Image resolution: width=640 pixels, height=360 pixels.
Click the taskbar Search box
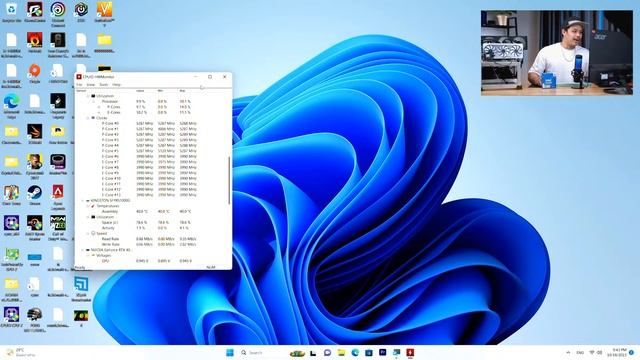pyautogui.click(x=262, y=352)
